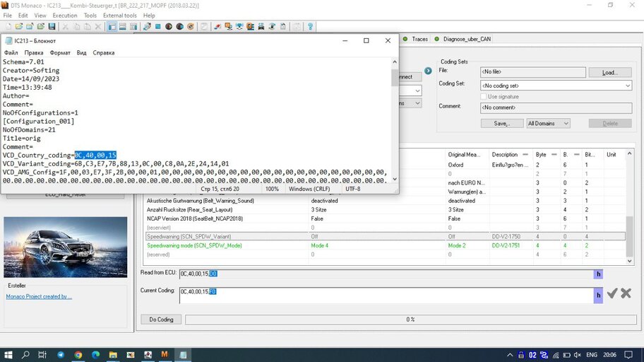The image size is (644, 362).
Task: Open the 'Monaco Project created by' link
Action: click(x=39, y=296)
